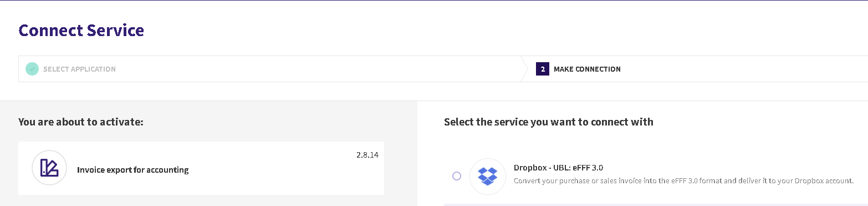Click the Dropbox - UBL: eFFF 3.0 title

[558, 168]
